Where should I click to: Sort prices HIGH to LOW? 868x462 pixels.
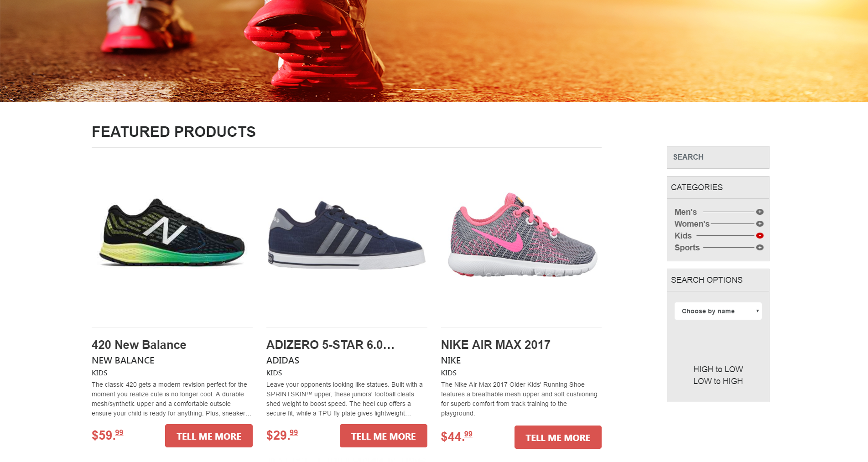click(718, 369)
